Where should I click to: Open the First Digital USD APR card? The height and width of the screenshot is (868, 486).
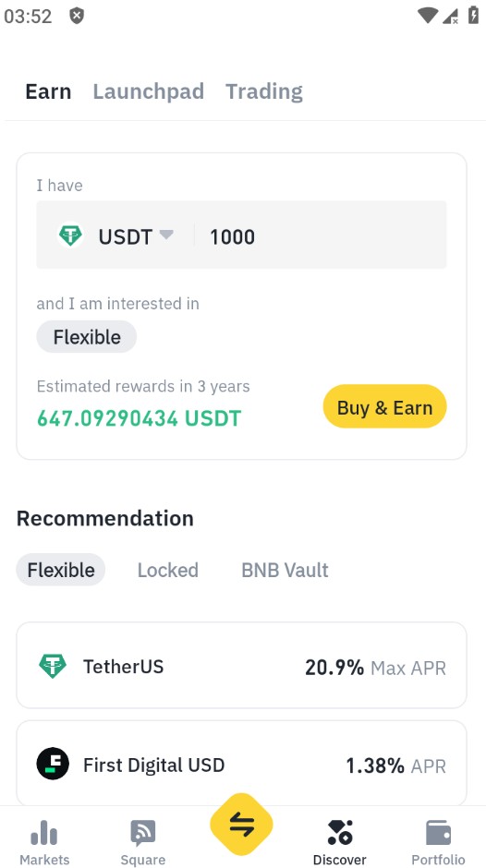[242, 764]
